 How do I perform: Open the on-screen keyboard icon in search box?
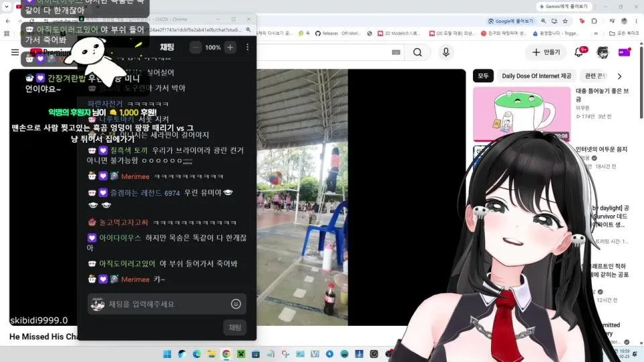point(396,52)
